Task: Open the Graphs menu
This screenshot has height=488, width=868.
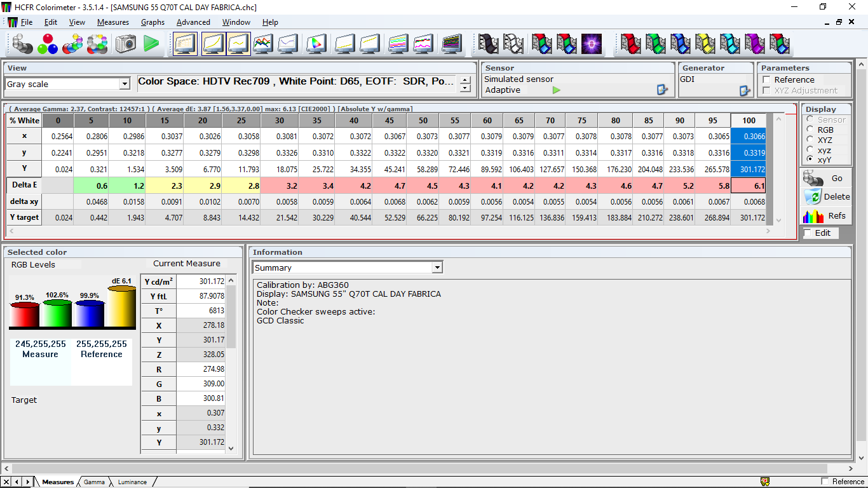Action: tap(153, 22)
